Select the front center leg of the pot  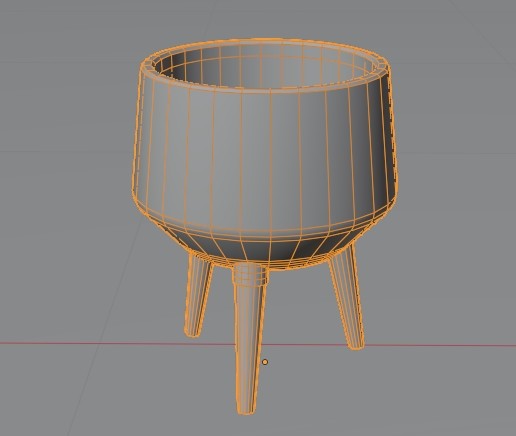coord(249,338)
